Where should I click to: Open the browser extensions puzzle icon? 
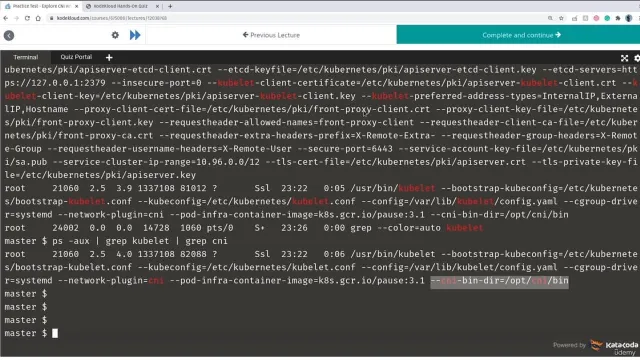tap(618, 18)
